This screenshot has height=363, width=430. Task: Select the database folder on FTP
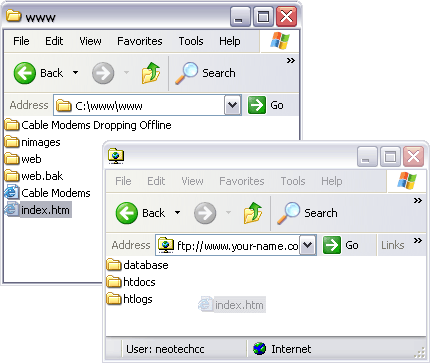click(x=138, y=265)
